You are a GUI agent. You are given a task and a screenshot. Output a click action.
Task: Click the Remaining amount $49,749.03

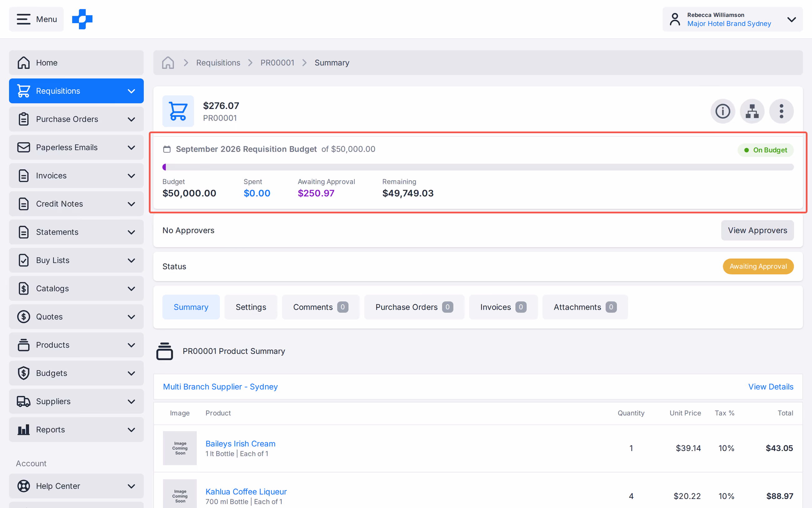(408, 193)
